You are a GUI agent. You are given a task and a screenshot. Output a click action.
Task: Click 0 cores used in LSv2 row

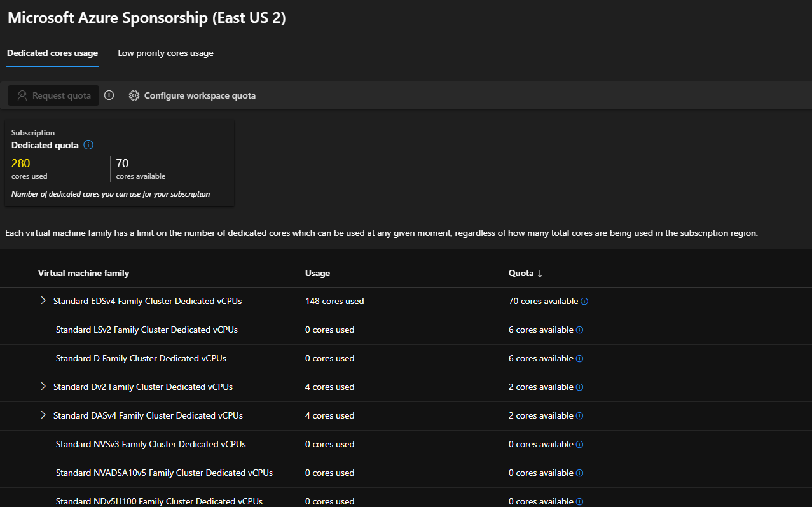(x=329, y=330)
